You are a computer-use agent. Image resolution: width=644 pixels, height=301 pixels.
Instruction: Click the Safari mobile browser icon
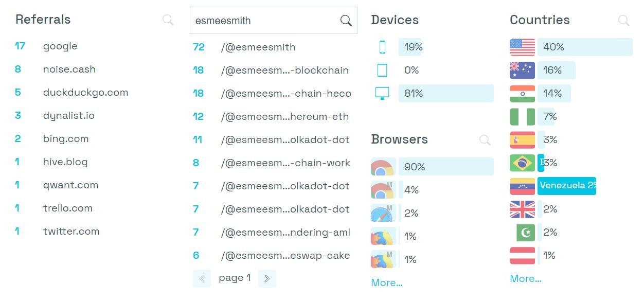point(383,213)
